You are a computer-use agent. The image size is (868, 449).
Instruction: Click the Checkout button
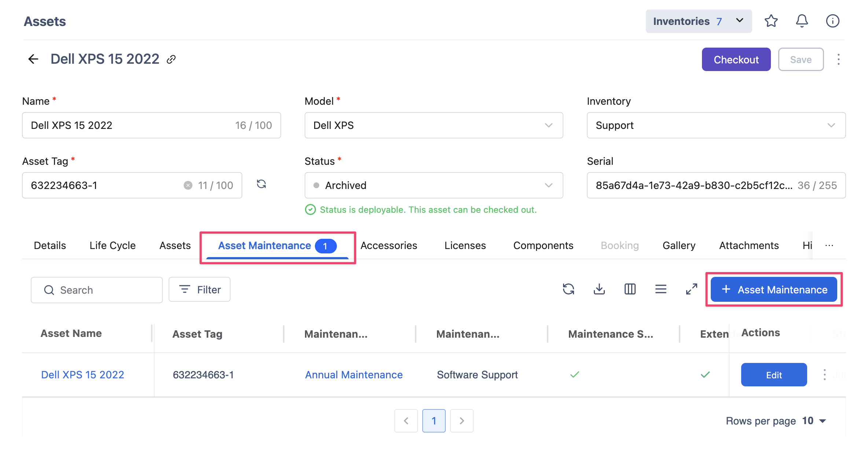point(736,59)
